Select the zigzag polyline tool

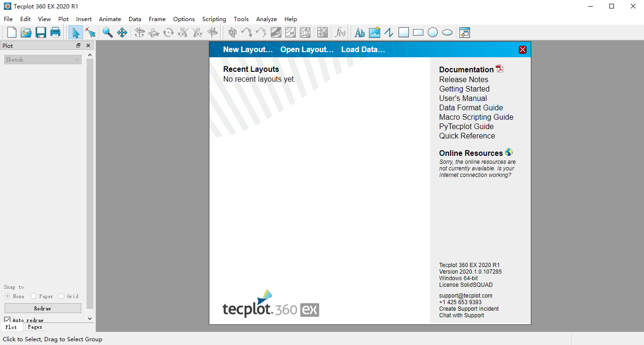[x=389, y=32]
